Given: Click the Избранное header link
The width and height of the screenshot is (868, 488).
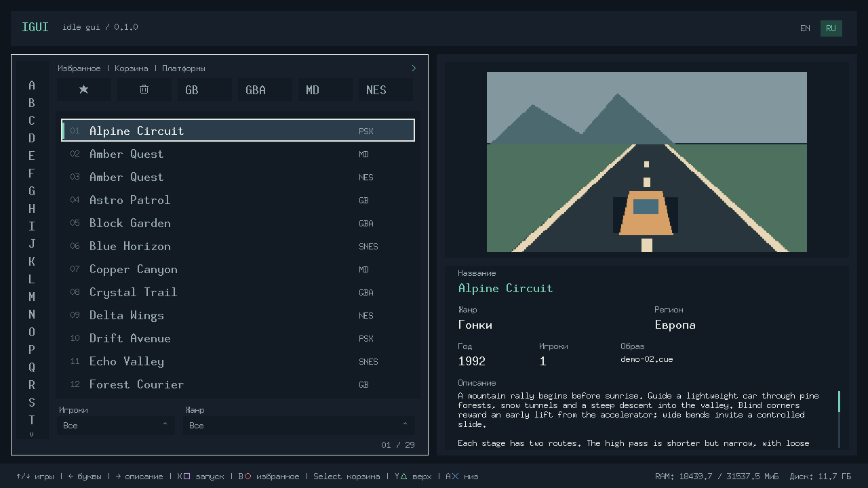Looking at the screenshot, I should (79, 68).
